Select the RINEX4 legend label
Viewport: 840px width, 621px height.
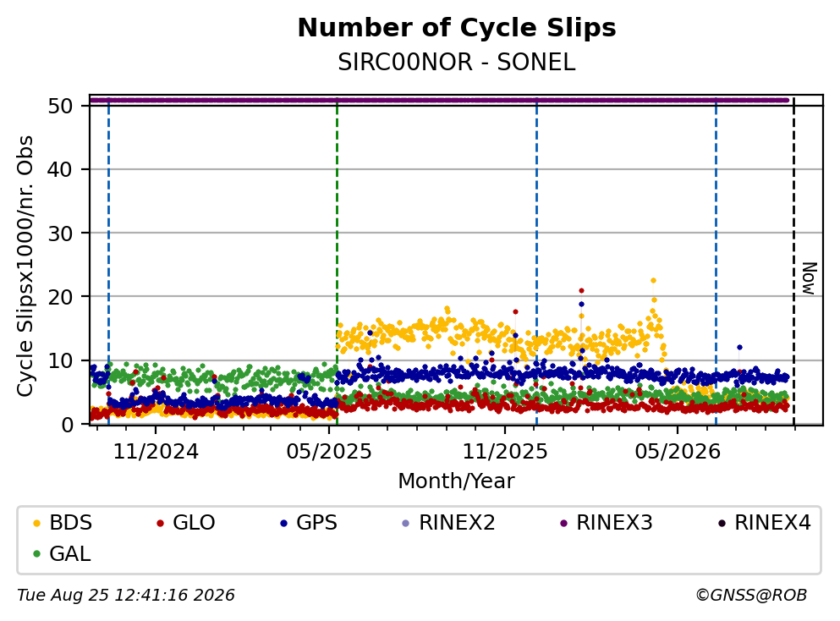click(772, 522)
